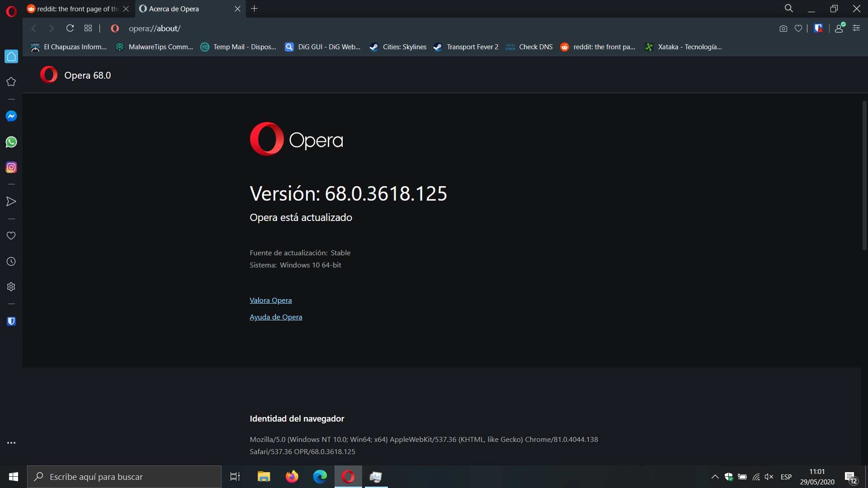This screenshot has height=488, width=868.
Task: Open a new tab
Action: coord(255,9)
